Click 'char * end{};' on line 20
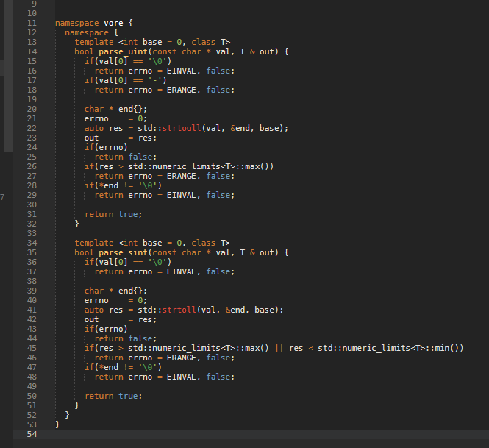The width and height of the screenshot is (489, 448). [x=115, y=109]
